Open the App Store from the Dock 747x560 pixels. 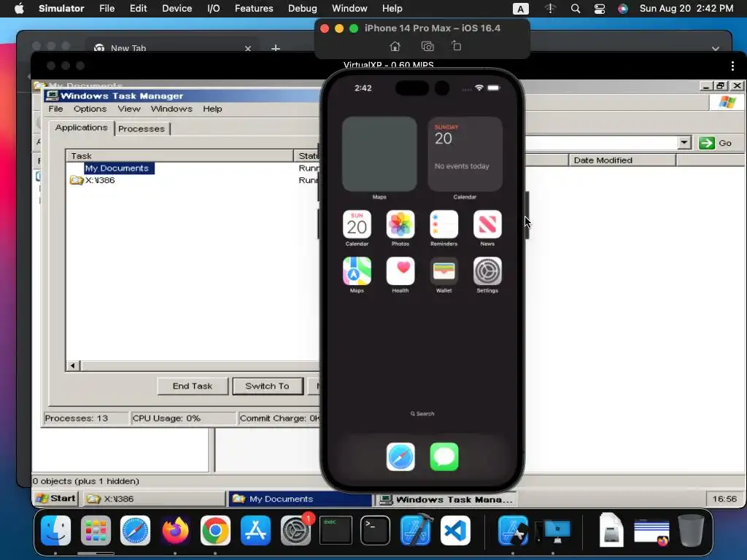pyautogui.click(x=255, y=530)
